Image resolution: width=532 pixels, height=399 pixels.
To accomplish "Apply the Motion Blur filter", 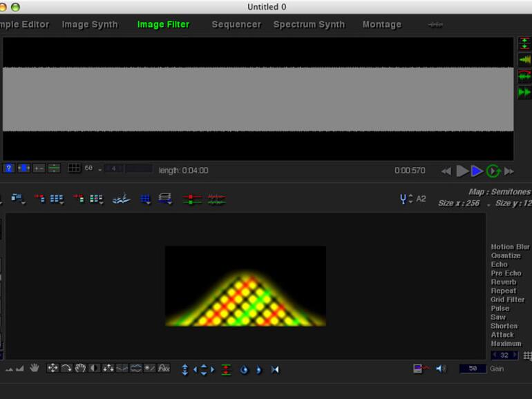I will (x=510, y=247).
